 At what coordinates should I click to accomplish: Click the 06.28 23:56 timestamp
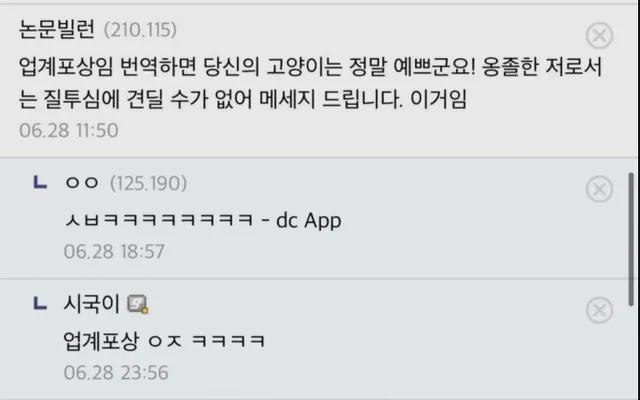116,373
